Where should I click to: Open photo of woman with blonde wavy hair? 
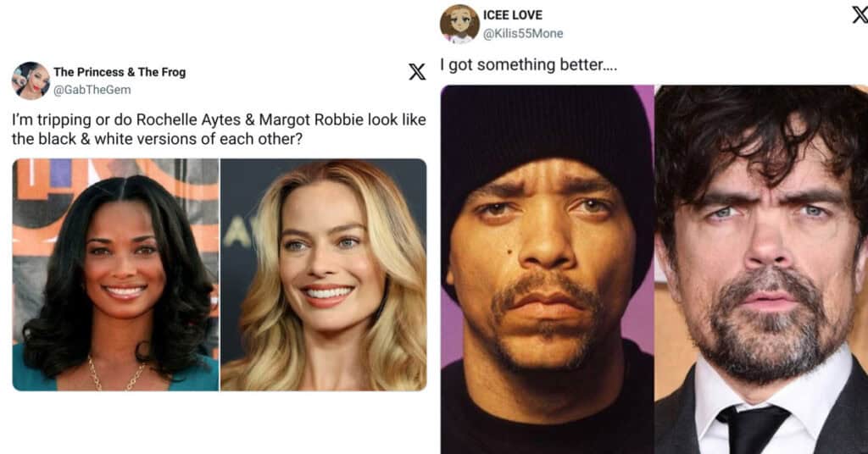[324, 274]
